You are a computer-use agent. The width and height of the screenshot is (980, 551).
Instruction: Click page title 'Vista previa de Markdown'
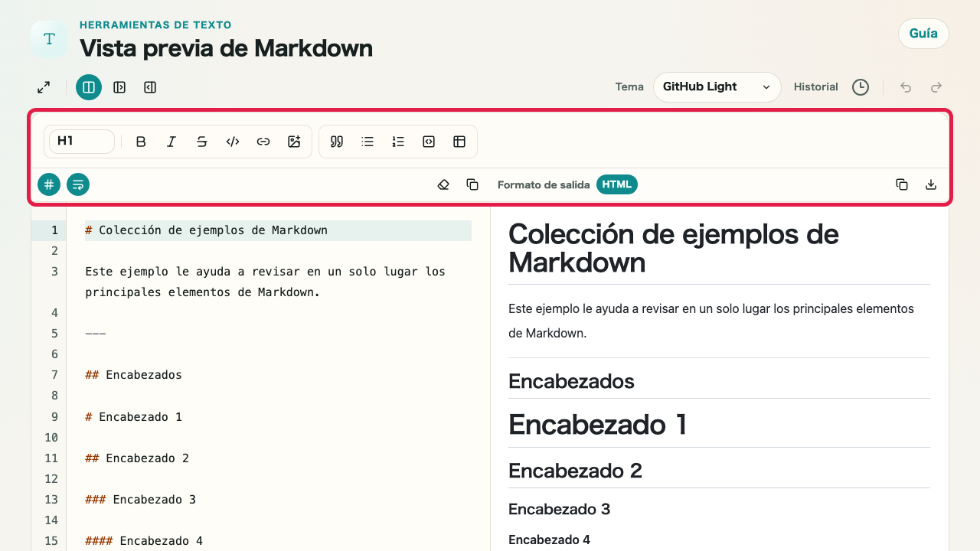(x=226, y=48)
